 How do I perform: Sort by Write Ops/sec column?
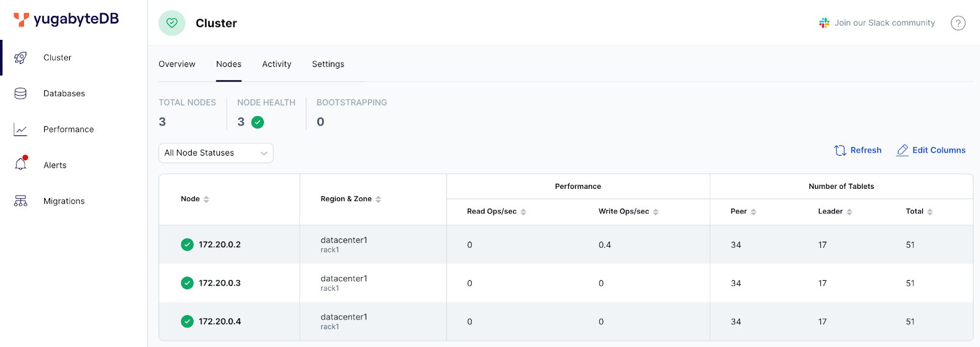655,212
